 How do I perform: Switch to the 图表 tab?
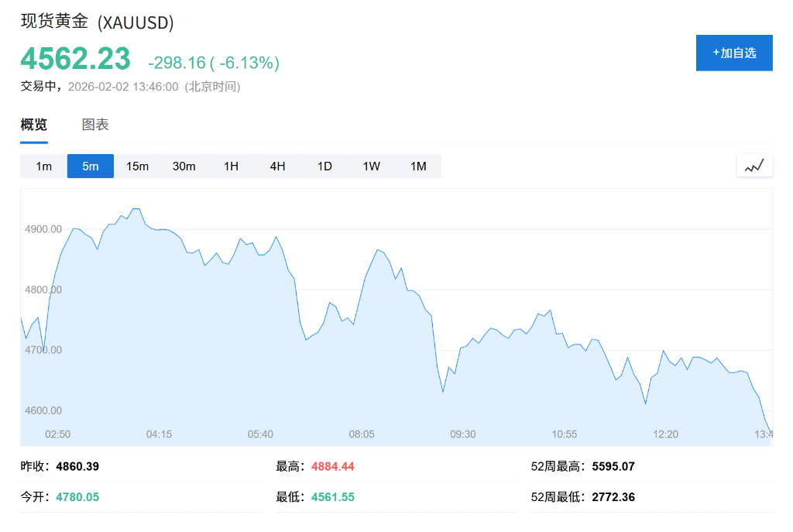(x=94, y=125)
